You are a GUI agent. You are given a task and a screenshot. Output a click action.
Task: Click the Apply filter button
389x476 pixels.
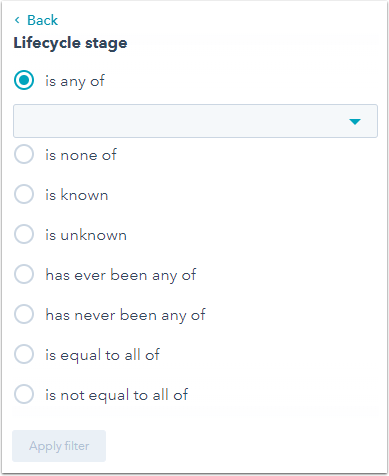click(59, 446)
